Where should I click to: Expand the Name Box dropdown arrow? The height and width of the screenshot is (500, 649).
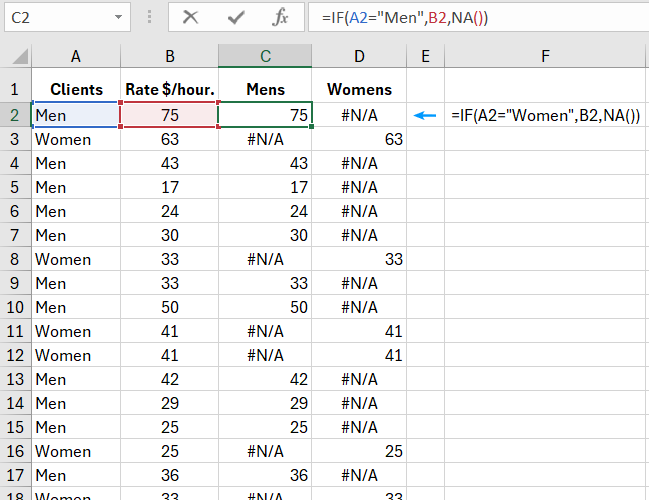(x=119, y=17)
